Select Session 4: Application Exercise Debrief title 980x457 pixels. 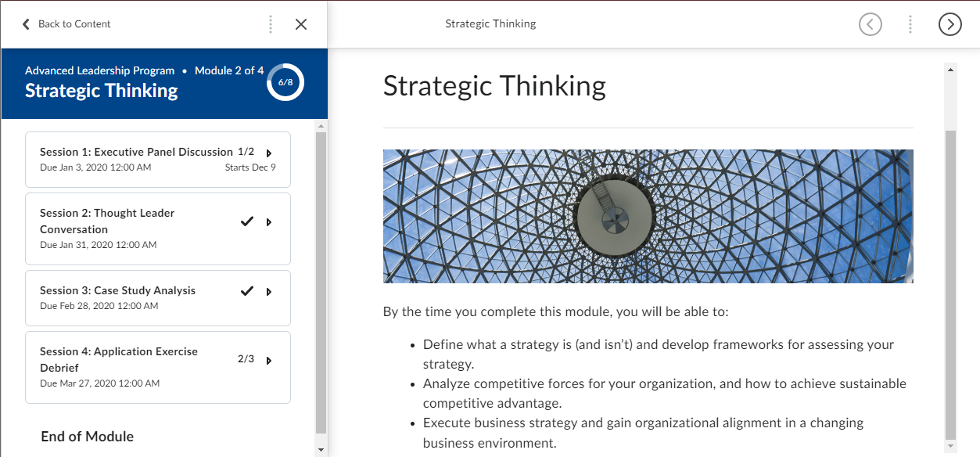click(119, 359)
